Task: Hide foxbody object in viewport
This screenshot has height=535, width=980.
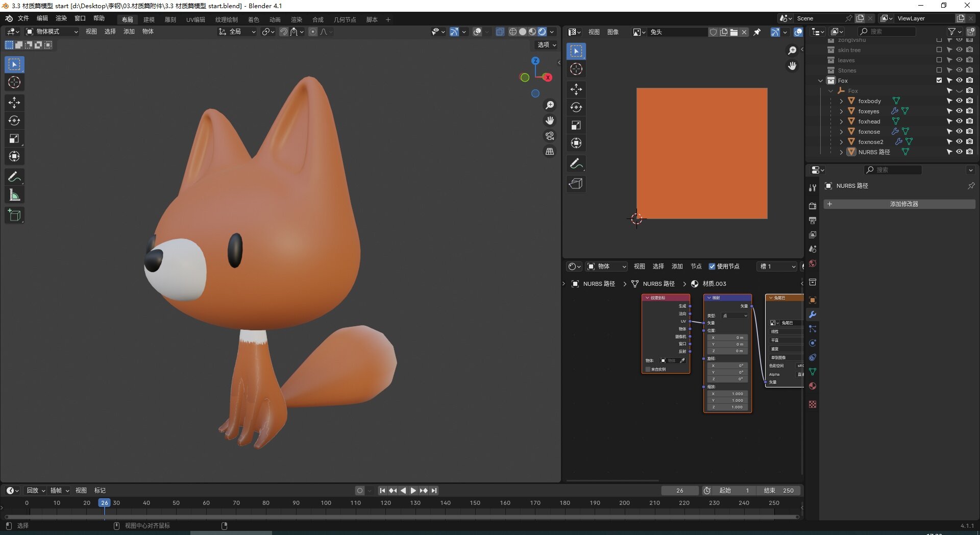Action: (959, 101)
